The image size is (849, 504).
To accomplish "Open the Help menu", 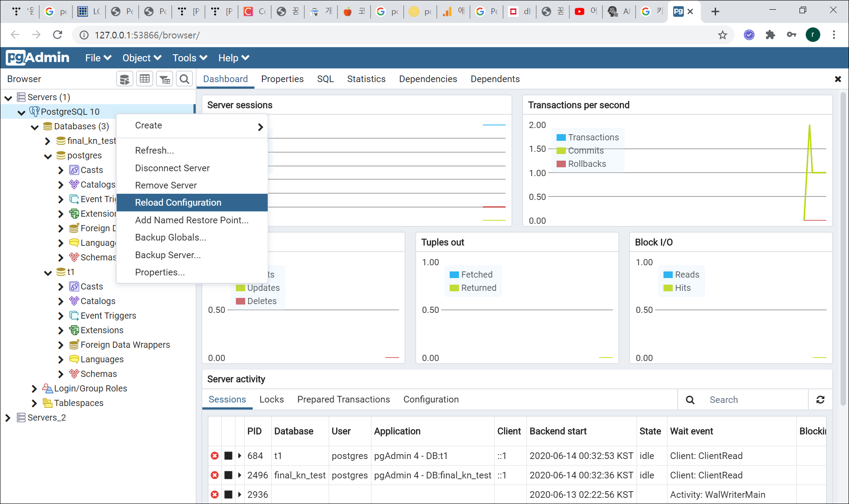I will [x=234, y=58].
